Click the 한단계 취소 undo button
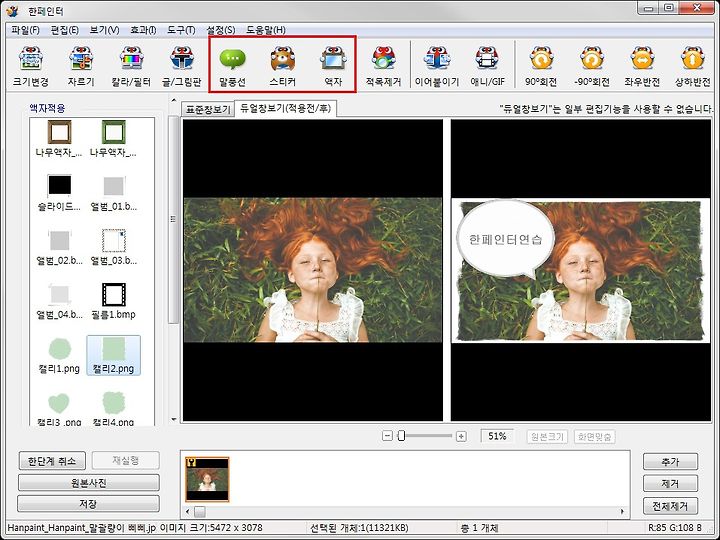 (52, 461)
